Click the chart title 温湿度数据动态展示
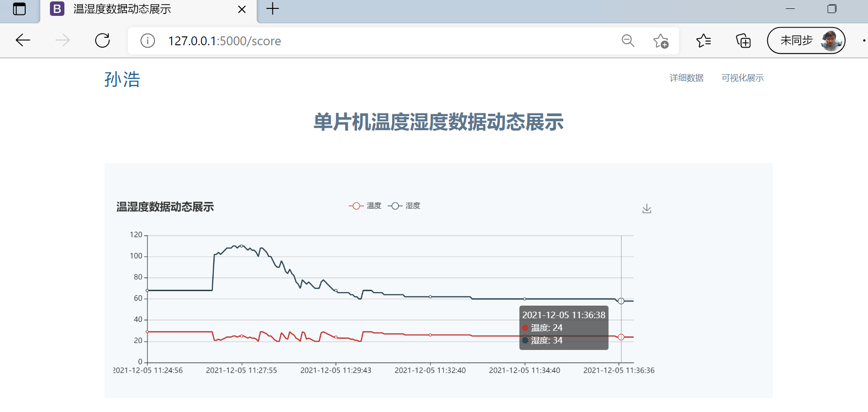868x412 pixels. click(x=165, y=207)
